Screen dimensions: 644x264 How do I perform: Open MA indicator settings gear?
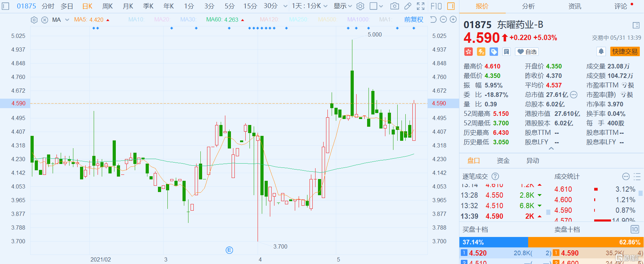coord(34,20)
